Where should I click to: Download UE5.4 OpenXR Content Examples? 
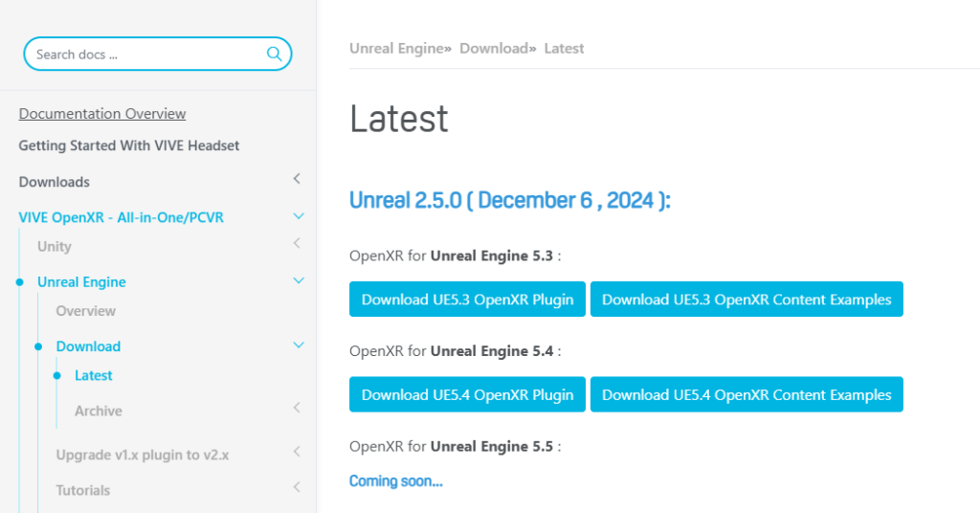[x=746, y=394]
